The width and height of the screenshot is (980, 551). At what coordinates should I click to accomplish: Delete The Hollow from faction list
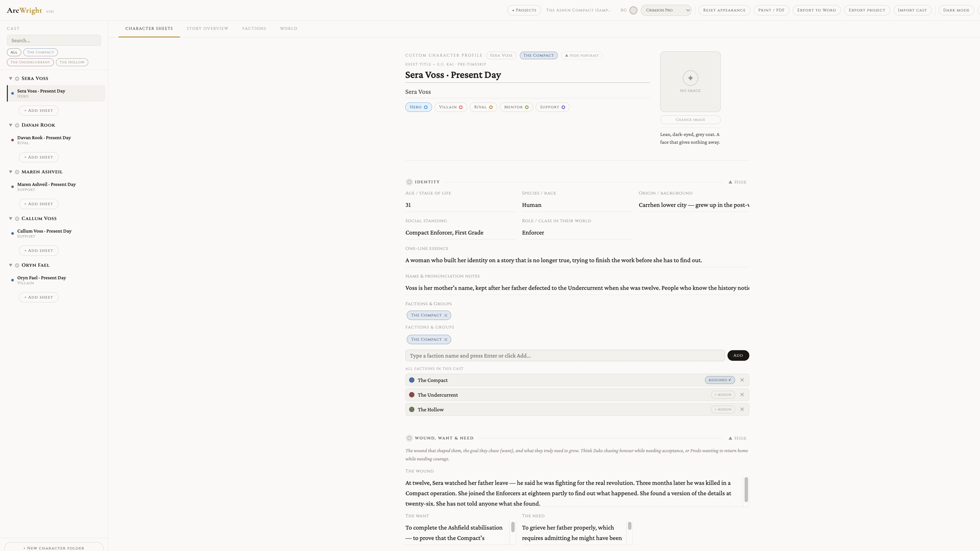[742, 410]
